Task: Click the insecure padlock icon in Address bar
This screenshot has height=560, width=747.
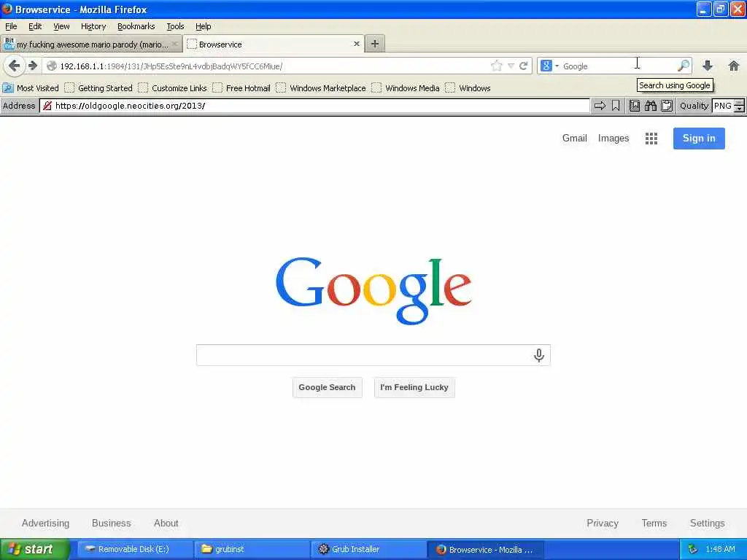Action: coord(47,106)
